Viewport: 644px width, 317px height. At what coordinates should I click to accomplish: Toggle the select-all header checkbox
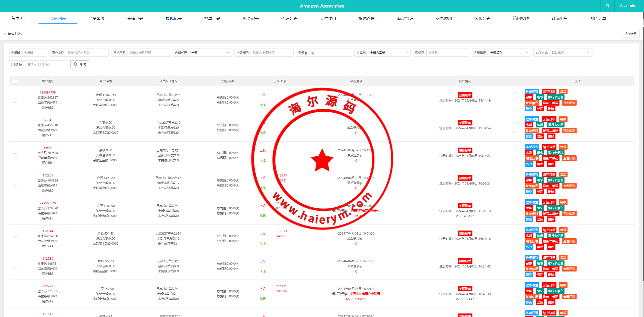coord(15,81)
